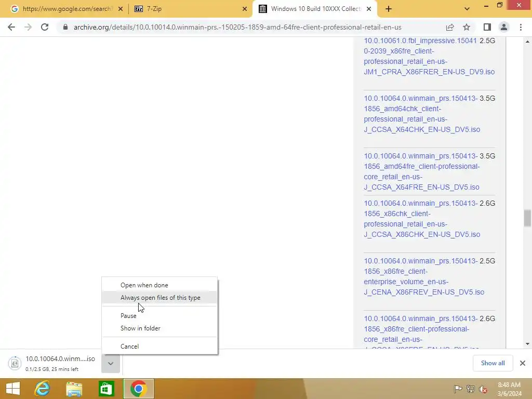Open Action Center flag in tray
The width and height of the screenshot is (532, 399).
[x=458, y=389]
